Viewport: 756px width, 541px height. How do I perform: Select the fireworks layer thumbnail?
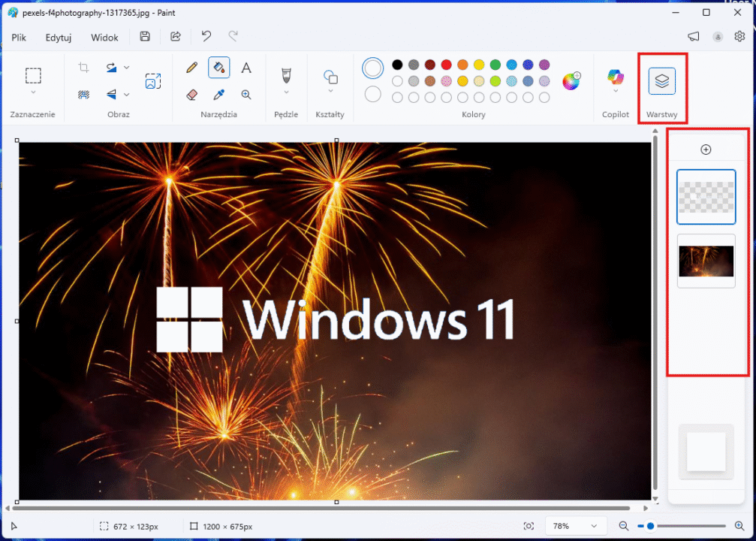coord(706,261)
